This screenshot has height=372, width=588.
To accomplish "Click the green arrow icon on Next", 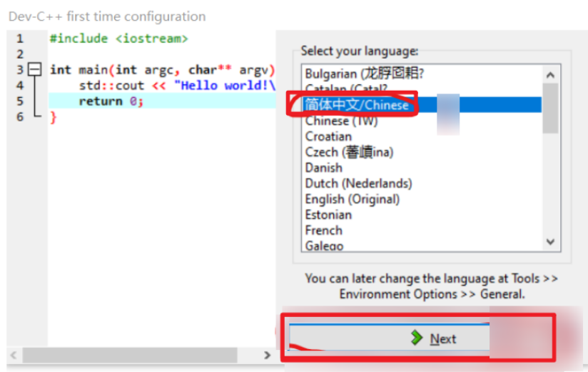I will click(x=416, y=338).
